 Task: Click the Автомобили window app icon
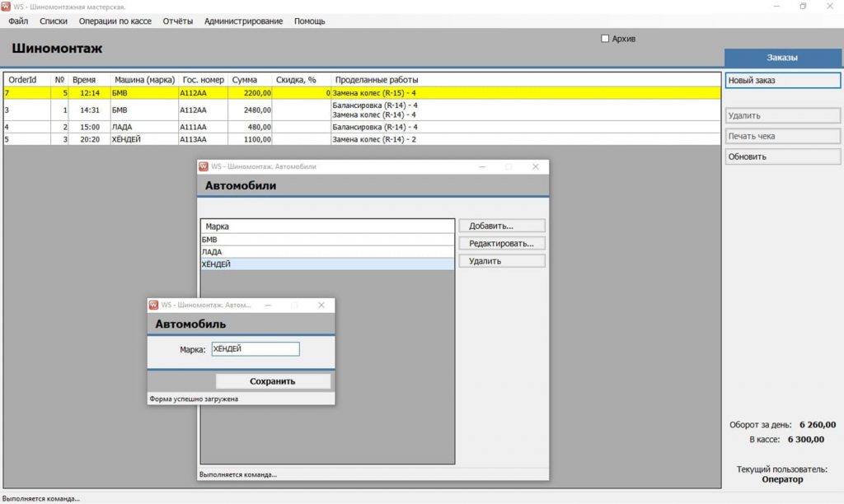[x=204, y=166]
